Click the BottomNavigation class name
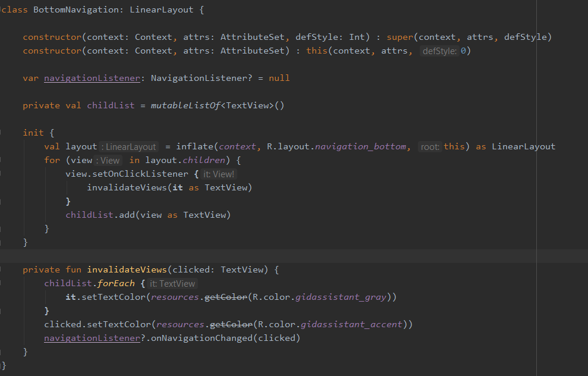The height and width of the screenshot is (376, 588). pyautogui.click(x=76, y=10)
